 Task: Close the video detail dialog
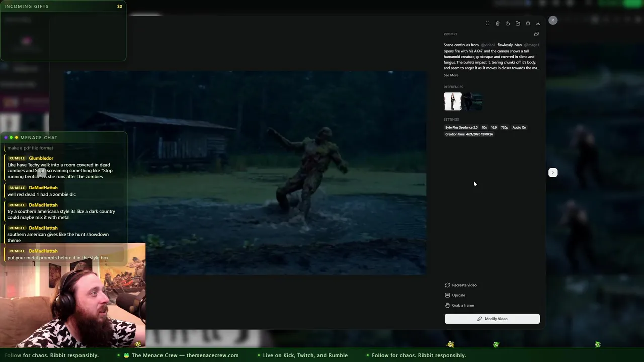point(553,20)
